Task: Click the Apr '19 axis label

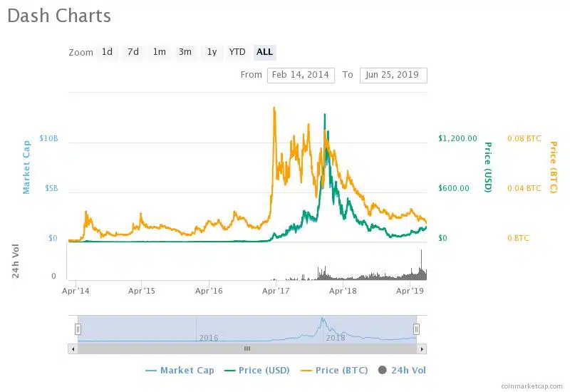Action: pyautogui.click(x=410, y=291)
